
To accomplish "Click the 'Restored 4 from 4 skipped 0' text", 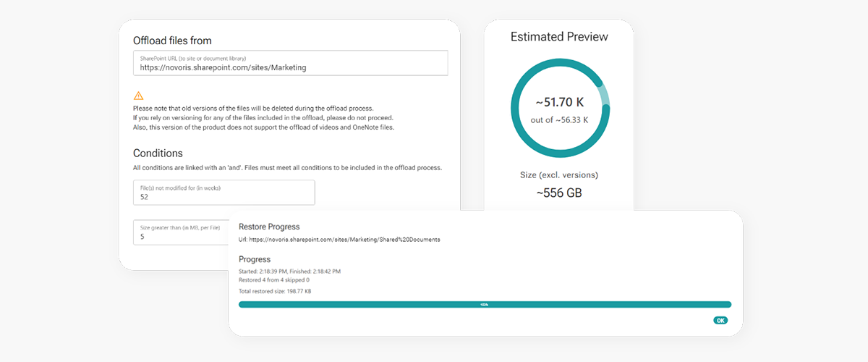I will click(274, 279).
